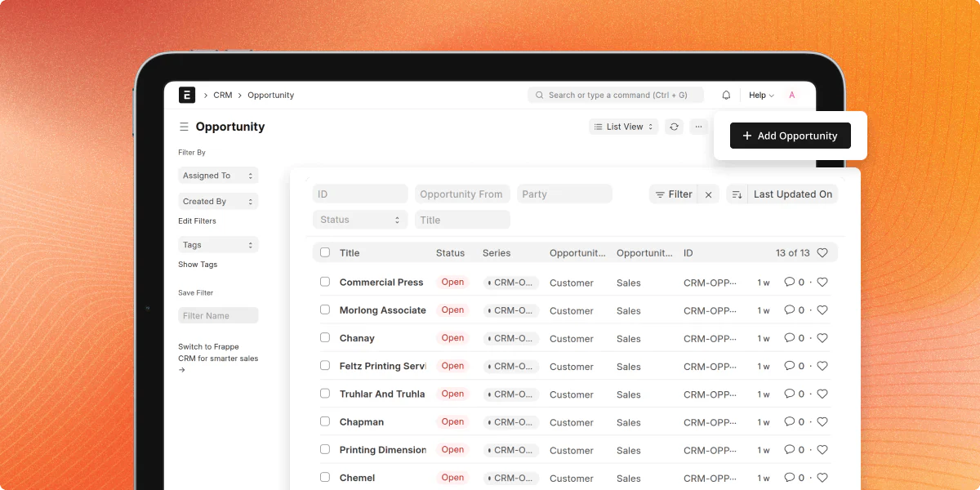Select the Feltz Printing Servi checkbox
980x490 pixels.
point(325,365)
